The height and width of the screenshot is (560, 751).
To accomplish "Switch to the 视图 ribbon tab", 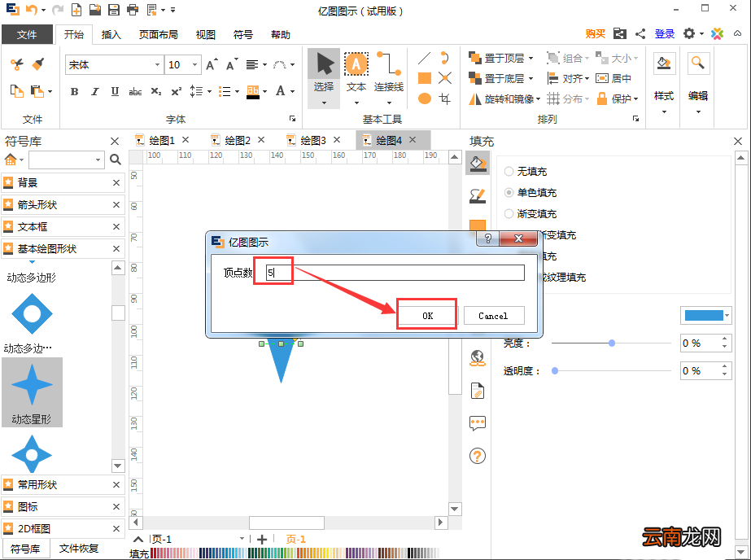I will (x=206, y=34).
